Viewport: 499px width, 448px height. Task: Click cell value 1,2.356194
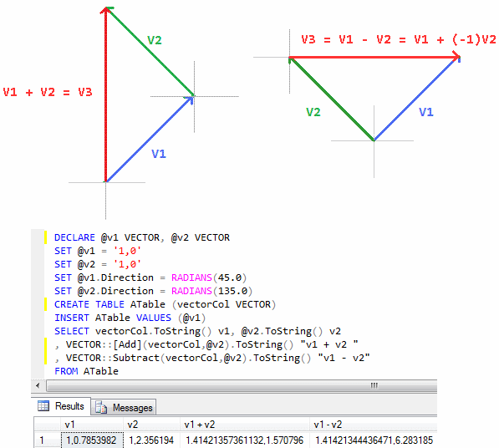(151, 440)
